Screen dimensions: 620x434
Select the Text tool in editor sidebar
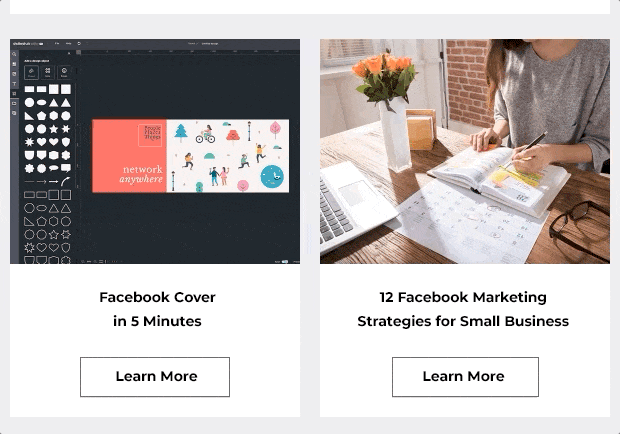[x=14, y=84]
